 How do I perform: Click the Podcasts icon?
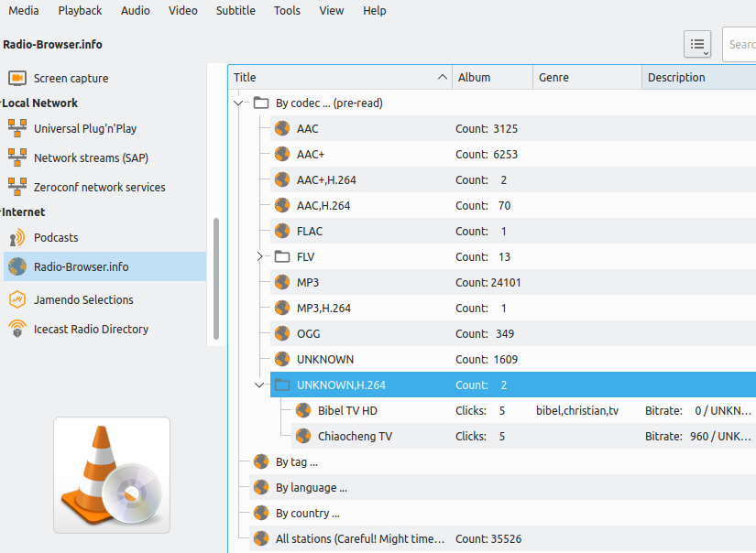[17, 237]
